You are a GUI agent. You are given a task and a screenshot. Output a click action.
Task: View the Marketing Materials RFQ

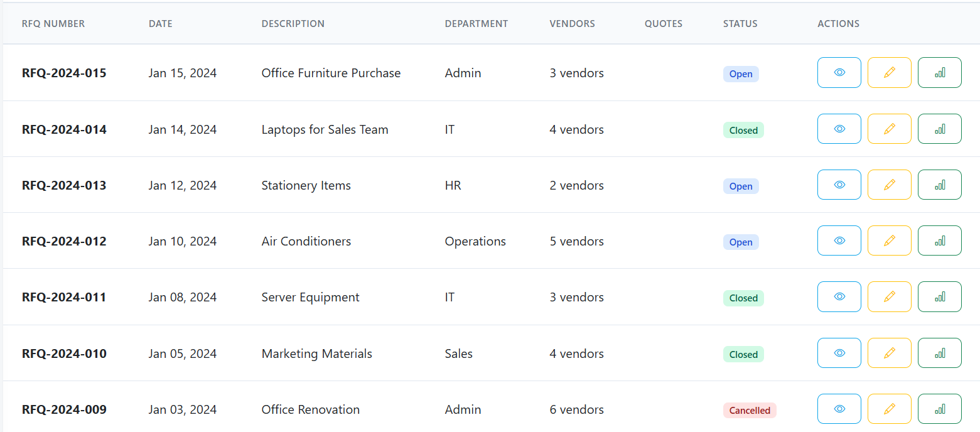[x=839, y=353]
